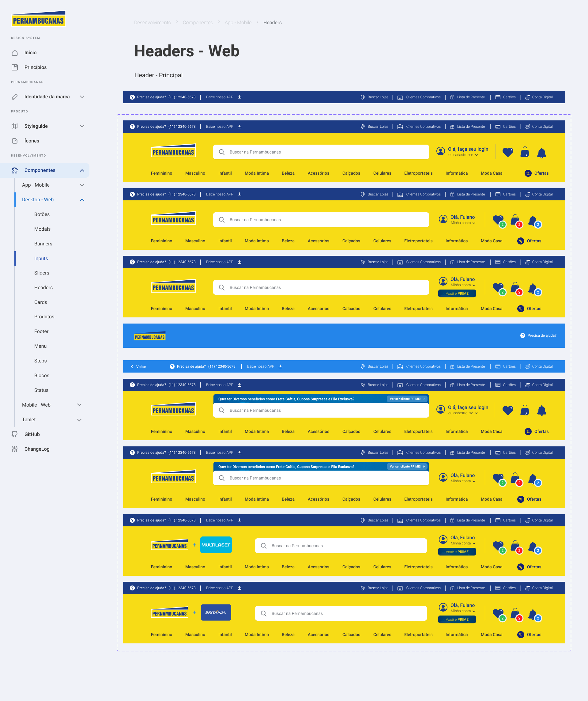Collapse the Componentes section chevron
This screenshot has width=588, height=701.
click(x=82, y=170)
